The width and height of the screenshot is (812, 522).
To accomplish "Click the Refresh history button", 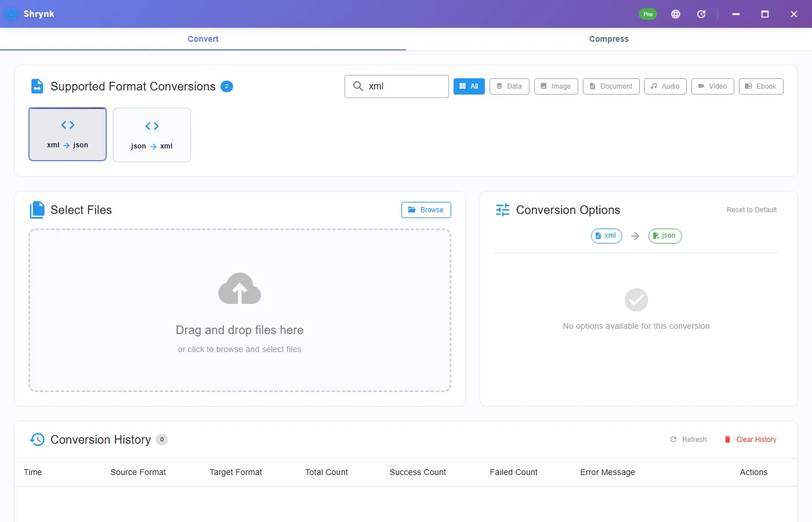I will pyautogui.click(x=688, y=440).
